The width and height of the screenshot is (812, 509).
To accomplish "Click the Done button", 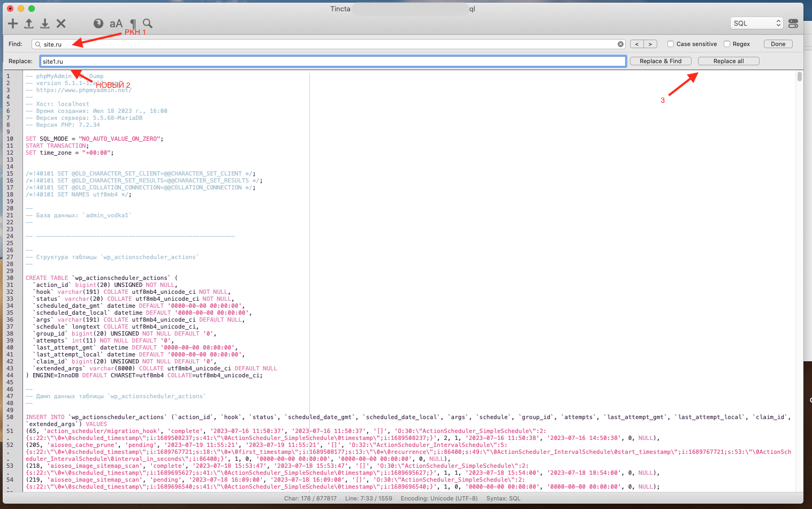I will [778, 44].
